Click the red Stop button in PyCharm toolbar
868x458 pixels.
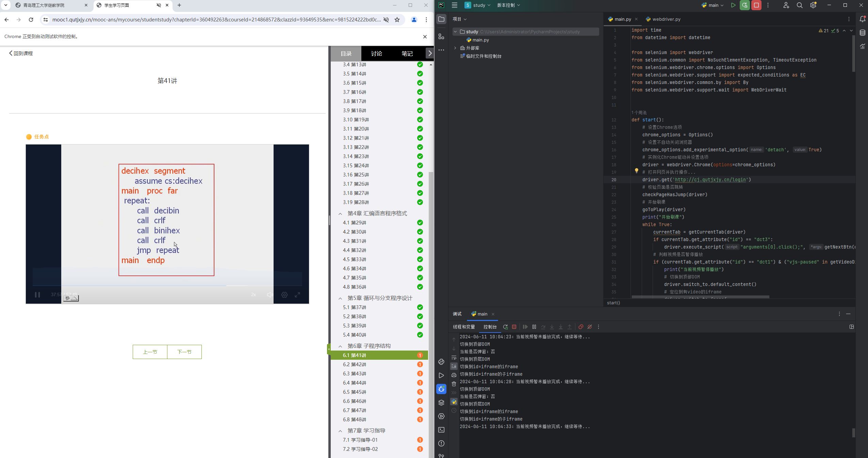pos(756,5)
